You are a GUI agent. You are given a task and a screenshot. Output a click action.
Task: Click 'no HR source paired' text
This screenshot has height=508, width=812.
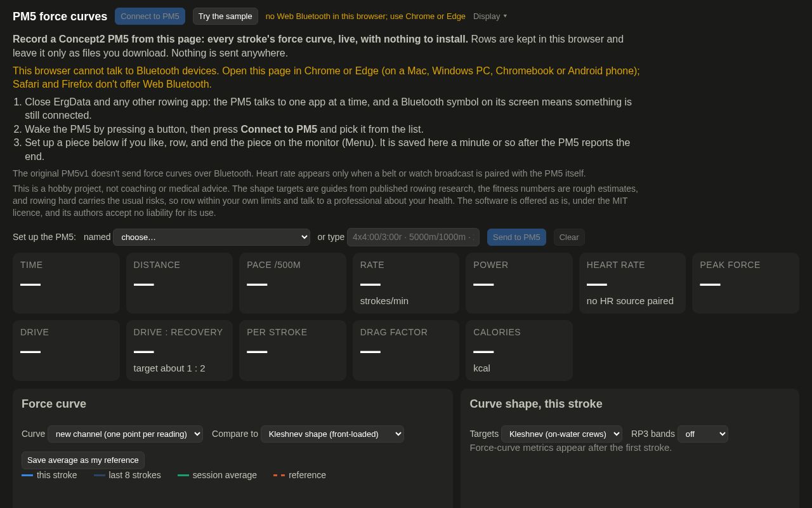point(630,300)
